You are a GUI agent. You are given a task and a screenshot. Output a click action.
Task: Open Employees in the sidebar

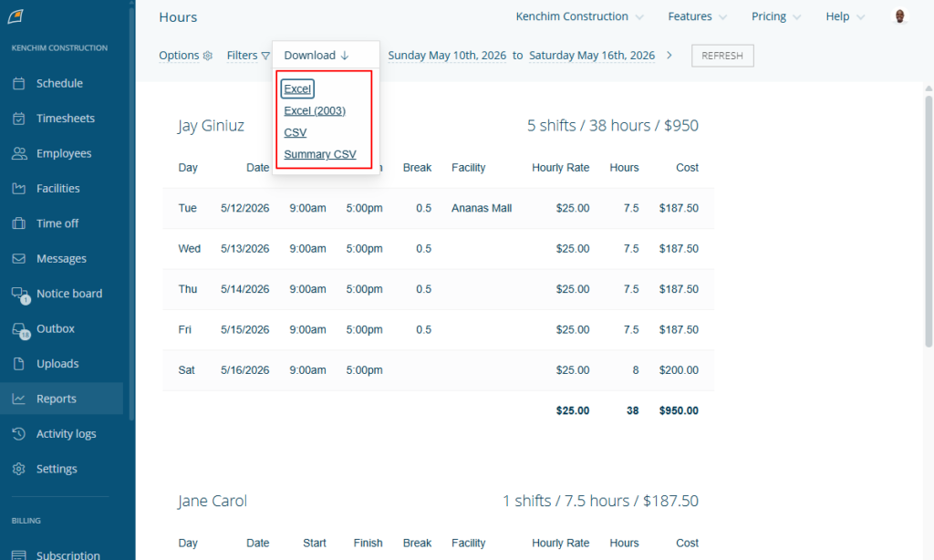(64, 154)
